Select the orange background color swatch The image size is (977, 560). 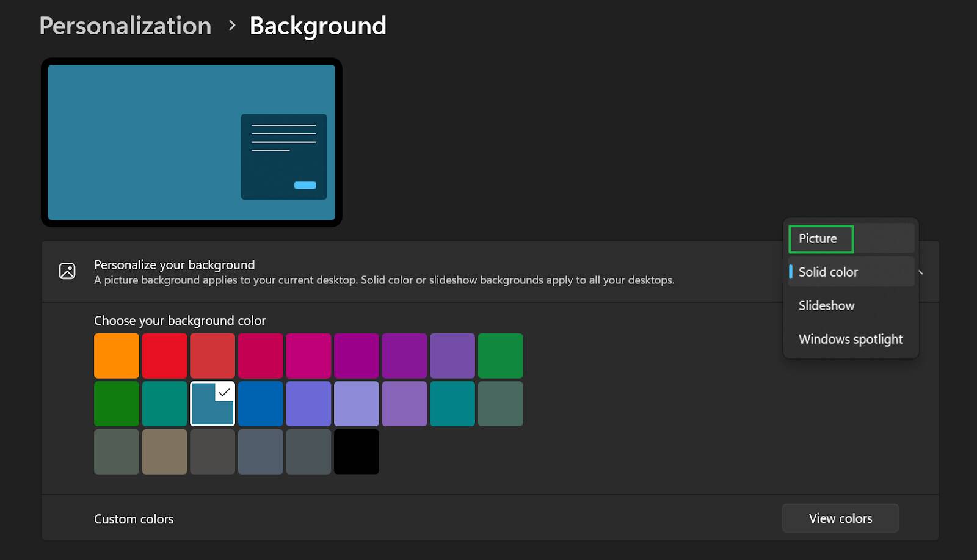click(117, 356)
